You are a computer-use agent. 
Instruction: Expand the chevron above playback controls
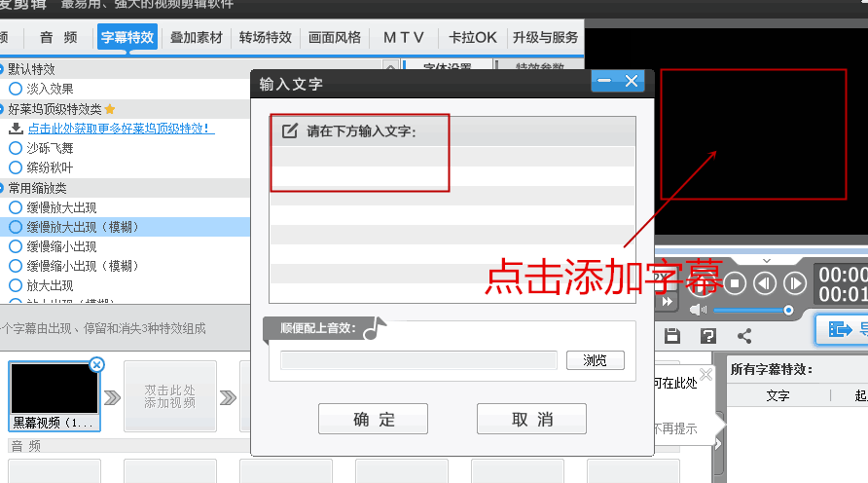pos(767,260)
